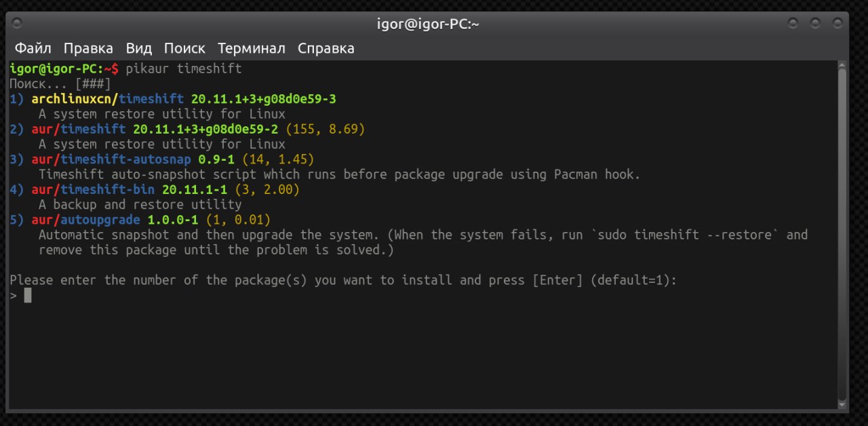Screen dimensions: 868x426
Task: Click 'A backup and restore utility' description
Action: click(140, 204)
